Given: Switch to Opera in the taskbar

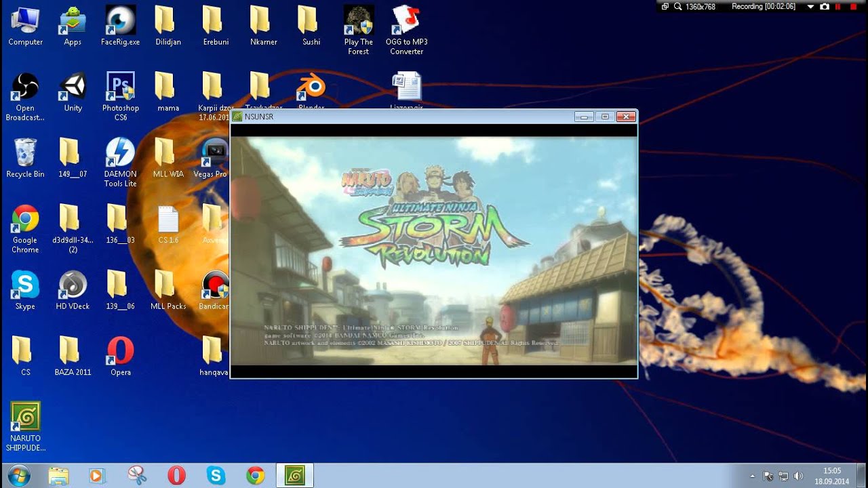Looking at the screenshot, I should pos(176,475).
